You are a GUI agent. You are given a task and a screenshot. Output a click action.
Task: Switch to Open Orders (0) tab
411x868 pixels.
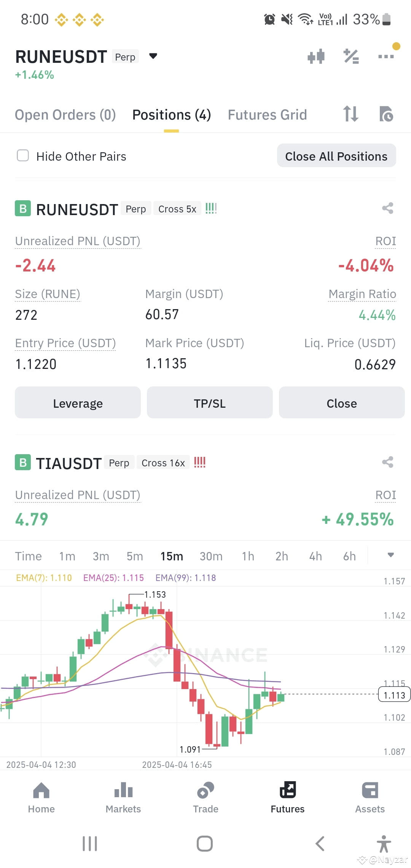(65, 115)
